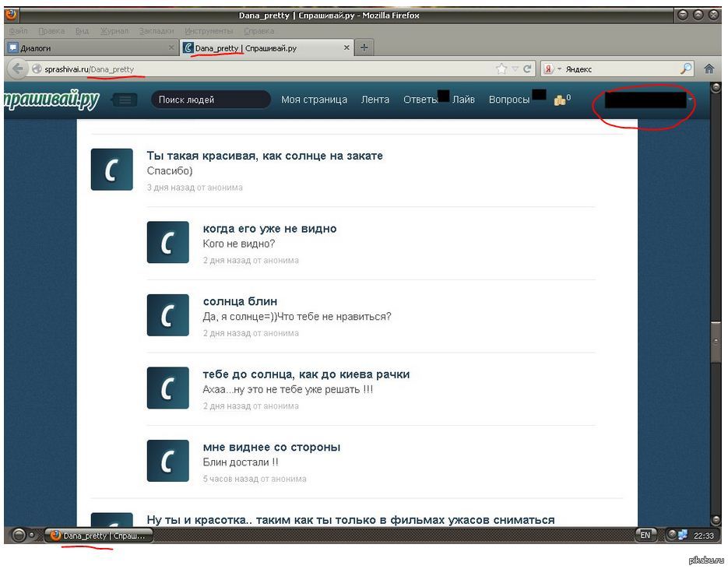Reload the page with the refresh icon
This screenshot has width=728, height=569.
coord(527,69)
